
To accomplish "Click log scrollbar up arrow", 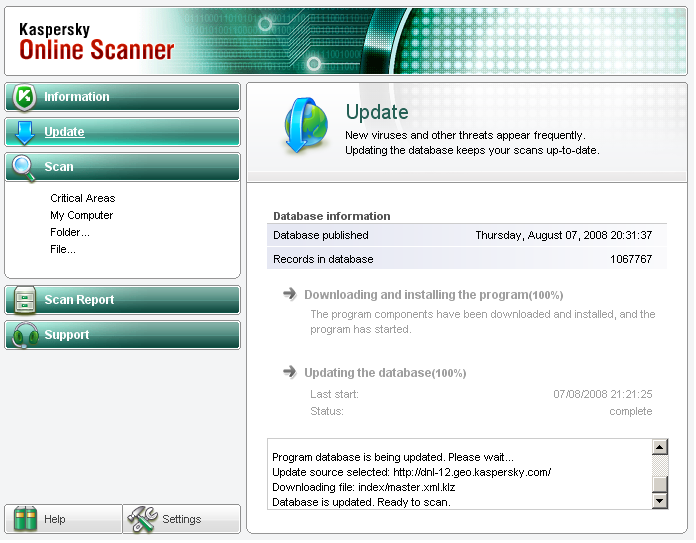I will coord(661,448).
